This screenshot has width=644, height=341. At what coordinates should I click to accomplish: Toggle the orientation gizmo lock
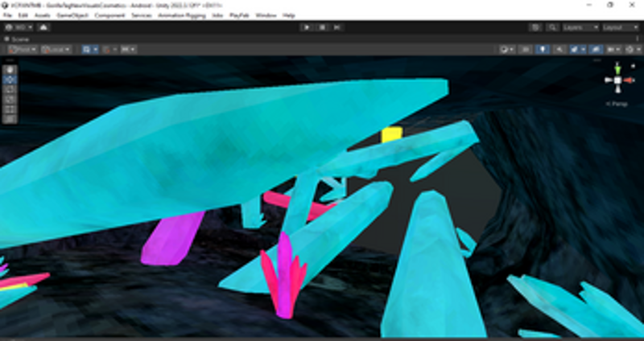point(633,66)
